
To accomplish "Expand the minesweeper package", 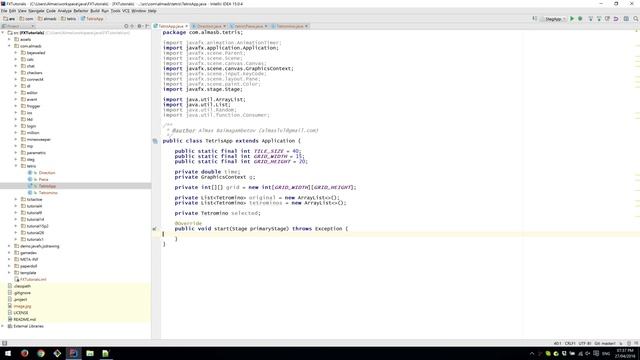I will [16, 139].
